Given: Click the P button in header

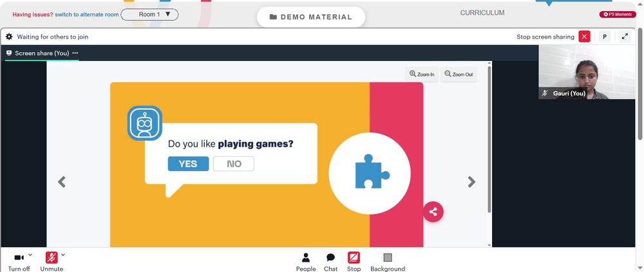Looking at the screenshot, I should coord(604,37).
